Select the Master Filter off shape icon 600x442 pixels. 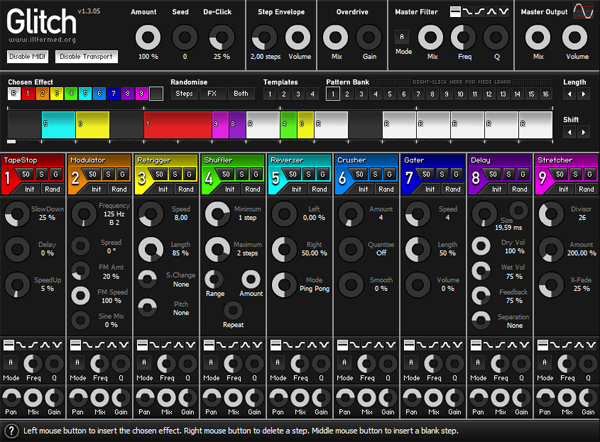tap(455, 12)
